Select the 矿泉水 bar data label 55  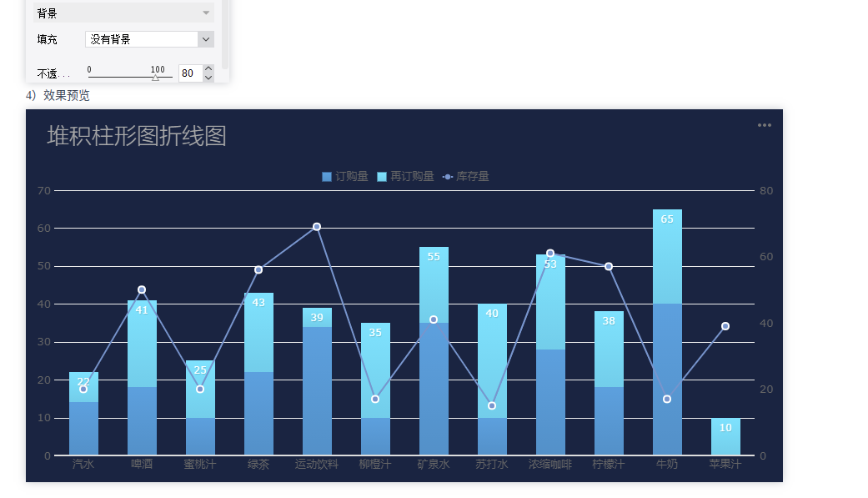point(434,257)
